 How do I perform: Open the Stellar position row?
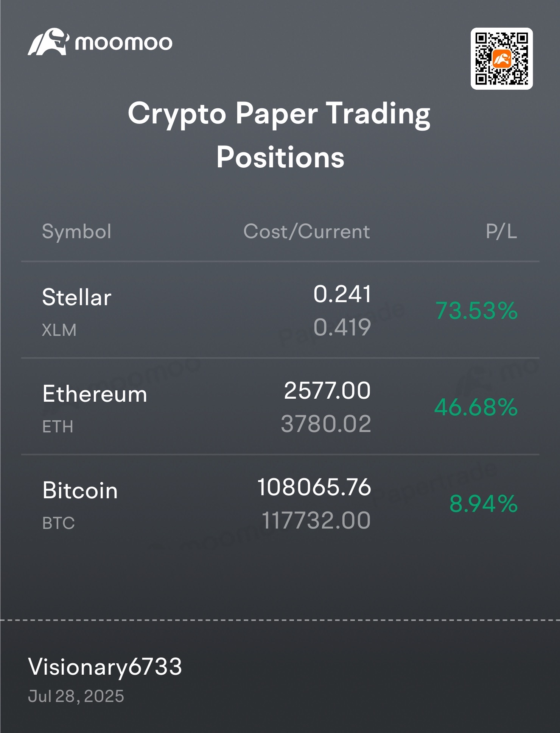(x=280, y=310)
